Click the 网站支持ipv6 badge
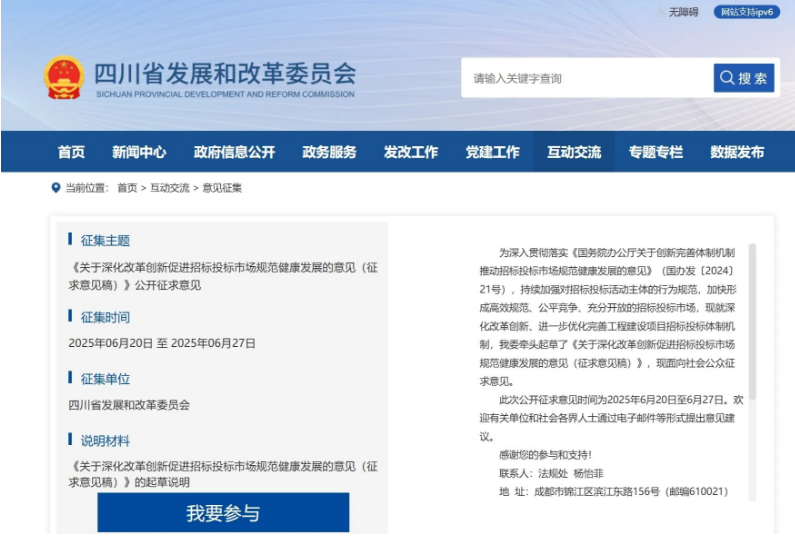This screenshot has height=548, width=795. 747,12
